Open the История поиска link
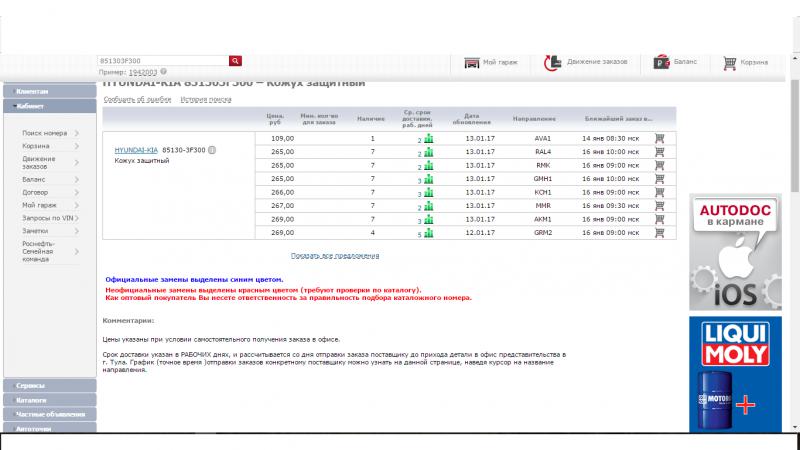The height and width of the screenshot is (450, 800). pos(206,99)
